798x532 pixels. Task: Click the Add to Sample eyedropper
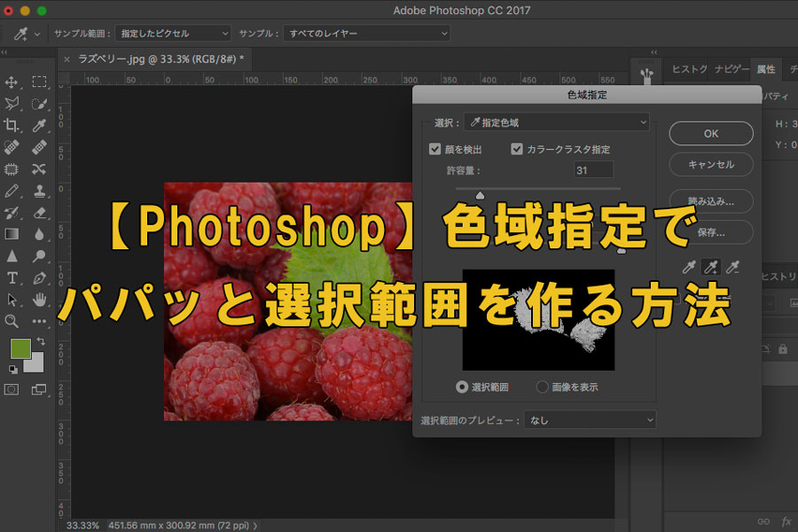pos(709,267)
